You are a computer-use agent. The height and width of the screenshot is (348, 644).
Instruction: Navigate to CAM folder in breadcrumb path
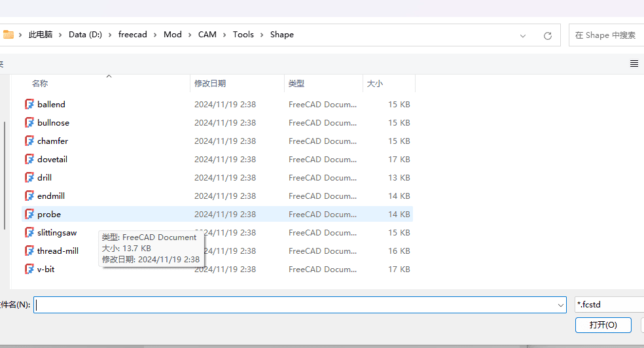207,35
